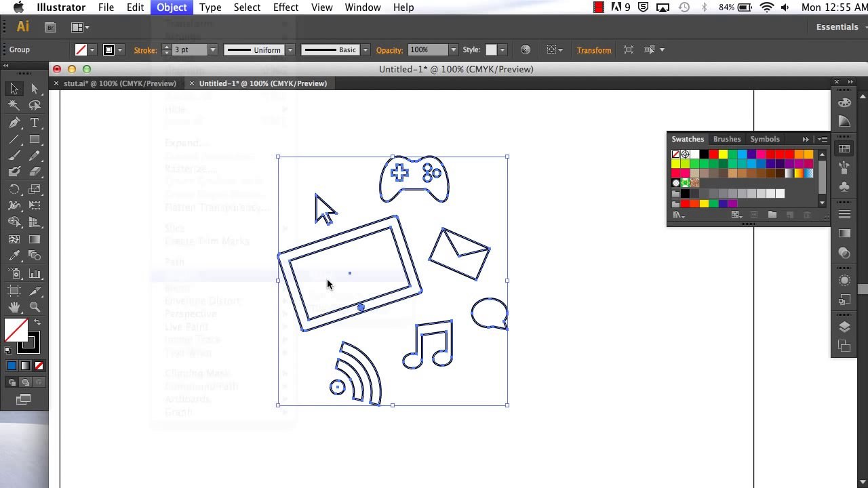Open Swatch Libraries menu button

pyautogui.click(x=678, y=215)
